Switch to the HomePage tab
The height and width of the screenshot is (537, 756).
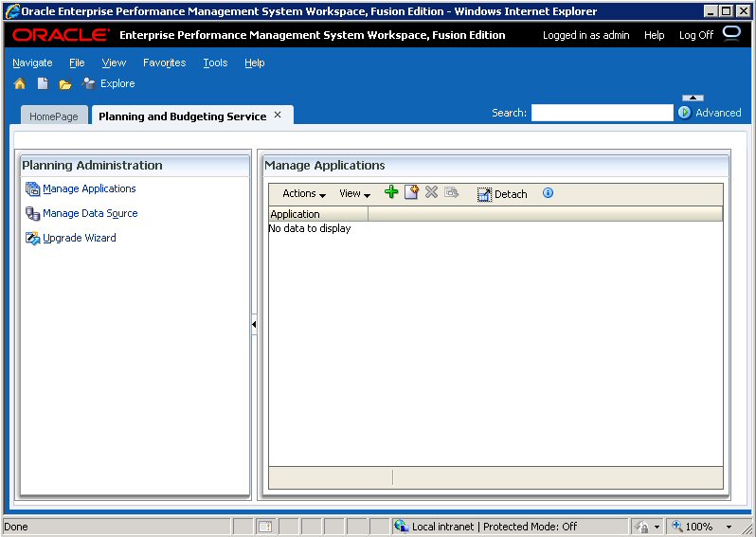pos(54,116)
